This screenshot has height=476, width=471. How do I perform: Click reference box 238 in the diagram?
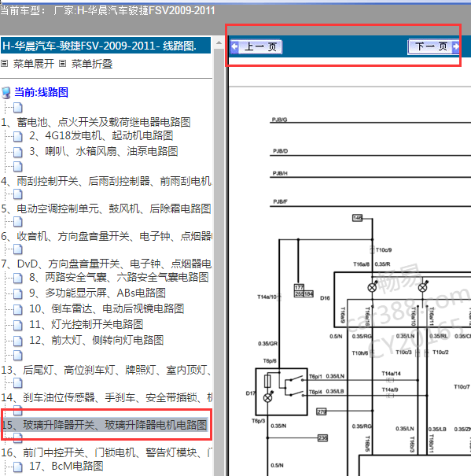[322, 437]
